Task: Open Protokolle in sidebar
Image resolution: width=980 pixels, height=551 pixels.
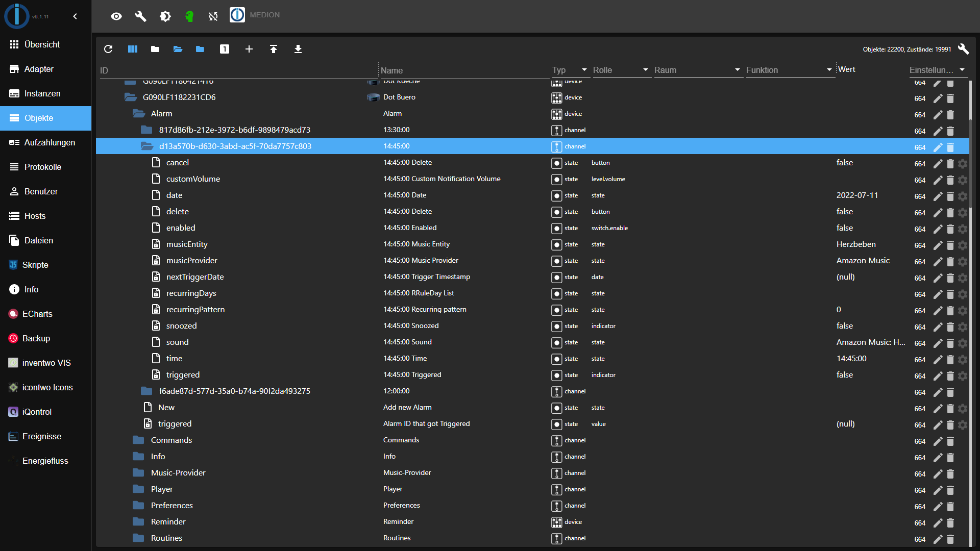Action: pyautogui.click(x=46, y=167)
